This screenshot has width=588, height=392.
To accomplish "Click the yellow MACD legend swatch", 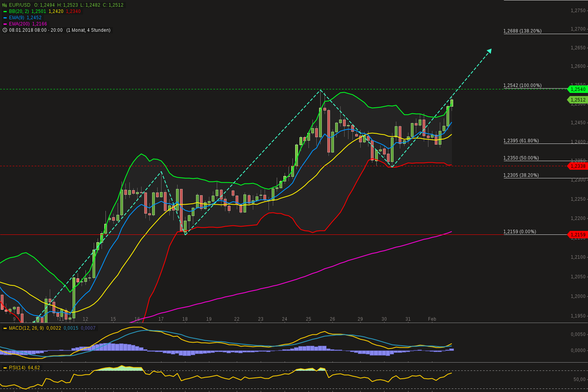I will point(5,328).
